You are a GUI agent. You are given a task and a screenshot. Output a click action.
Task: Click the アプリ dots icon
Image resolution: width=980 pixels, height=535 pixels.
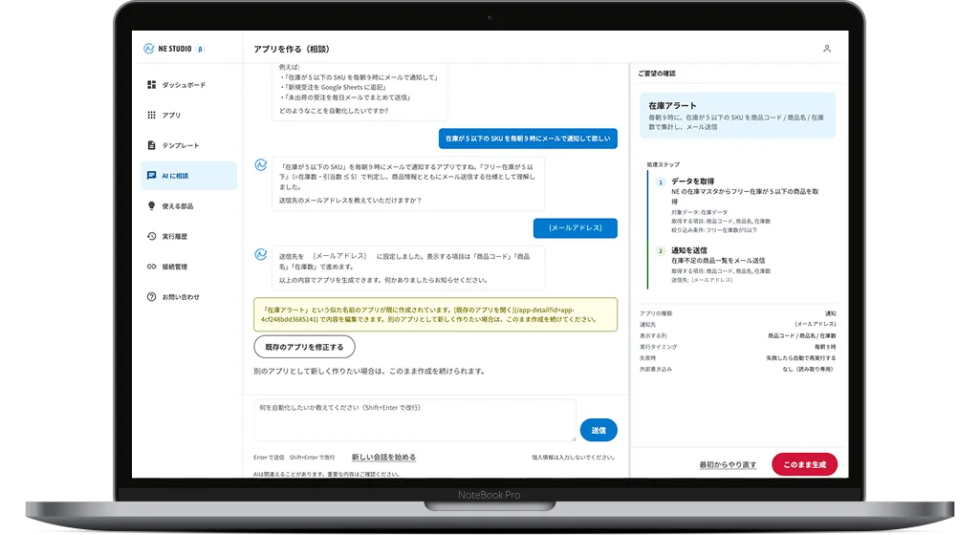click(x=151, y=115)
